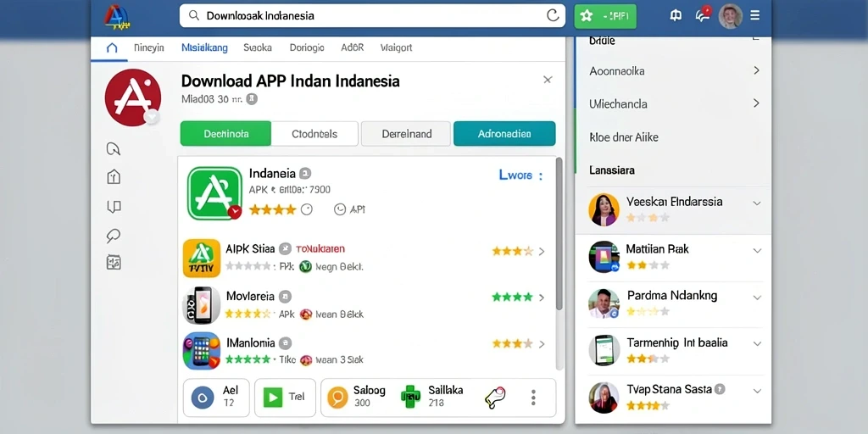Image resolution: width=868 pixels, height=434 pixels.
Task: Open Veeskai Endarssia profile thumbnail
Action: point(604,210)
